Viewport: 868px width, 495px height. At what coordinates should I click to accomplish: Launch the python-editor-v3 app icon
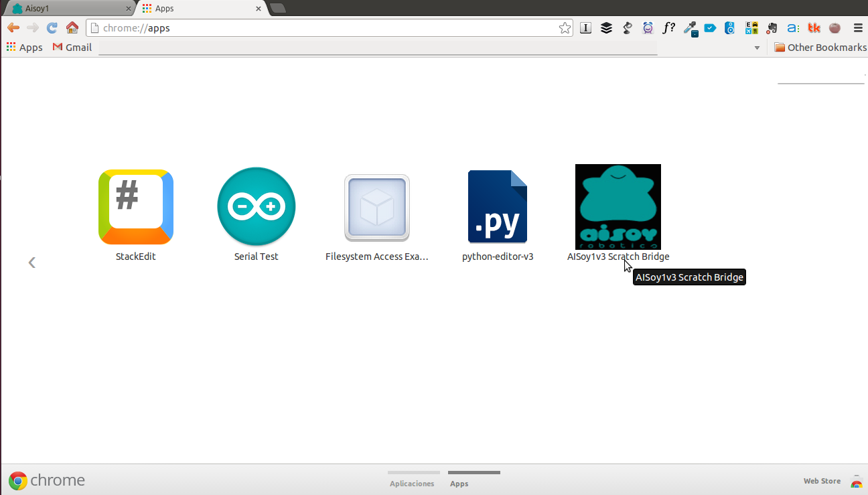[498, 206]
